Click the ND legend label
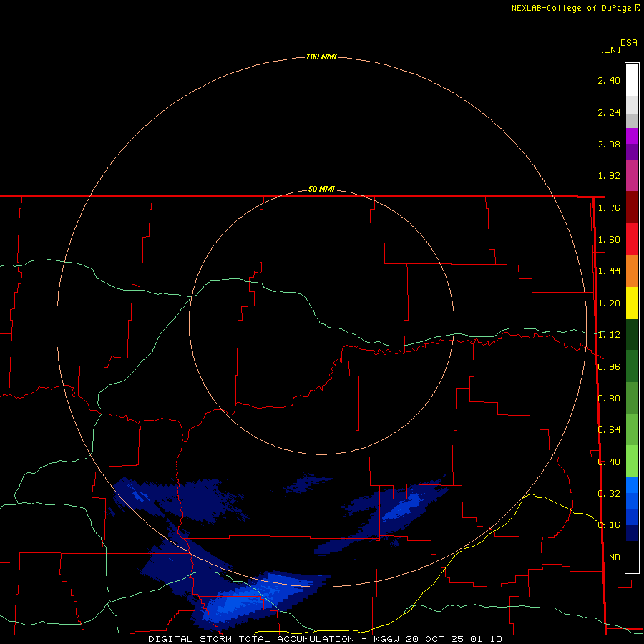The width and height of the screenshot is (644, 644). click(615, 557)
